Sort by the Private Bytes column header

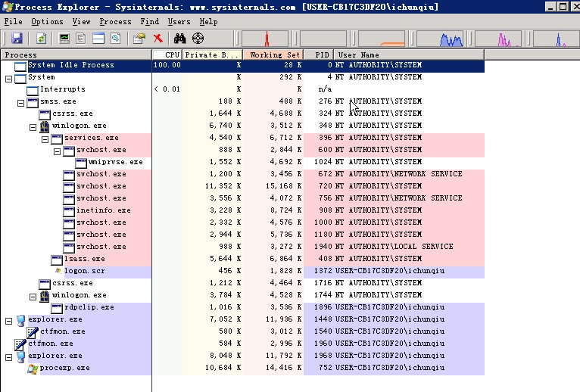click(213, 54)
